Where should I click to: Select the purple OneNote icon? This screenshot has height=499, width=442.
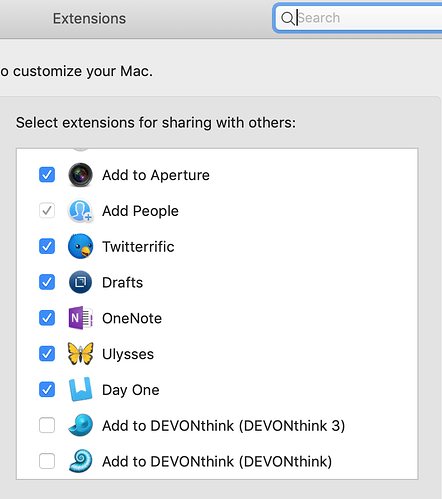click(80, 318)
